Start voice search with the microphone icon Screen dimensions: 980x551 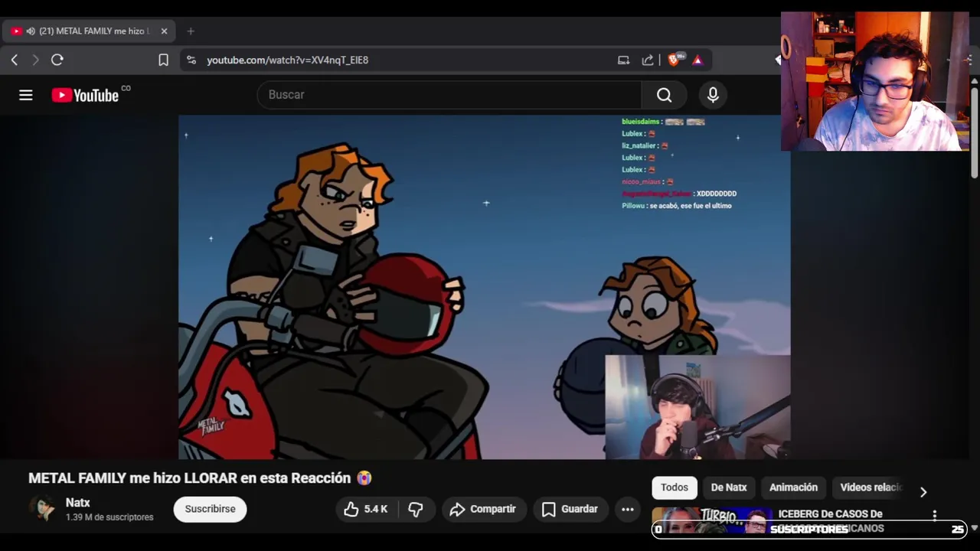[x=713, y=95]
